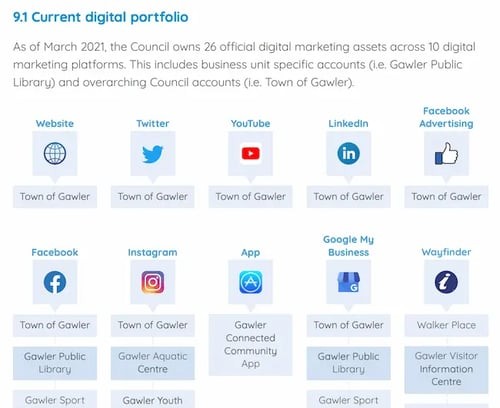Open the YouTube play icon
The width and height of the screenshot is (500, 408).
point(251,153)
